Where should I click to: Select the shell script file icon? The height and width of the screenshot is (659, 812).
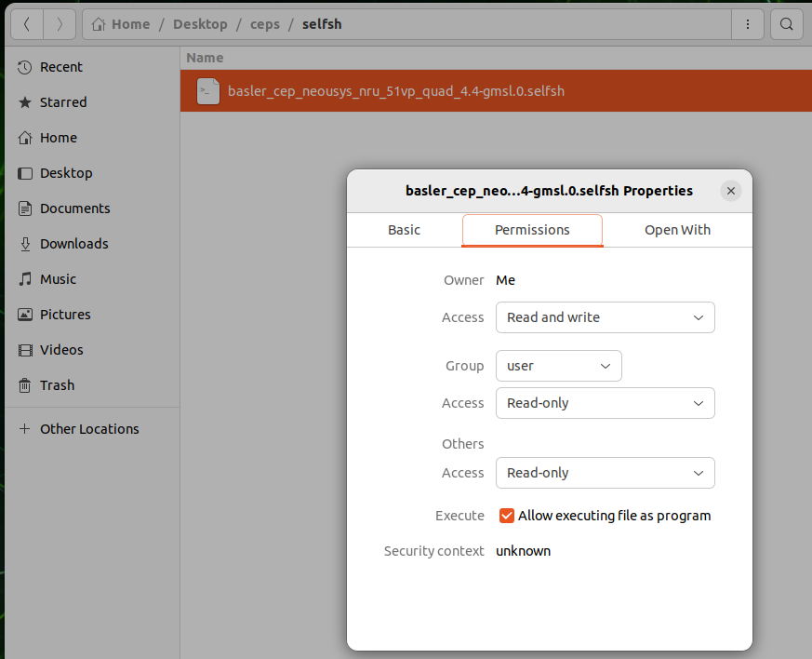(x=208, y=91)
